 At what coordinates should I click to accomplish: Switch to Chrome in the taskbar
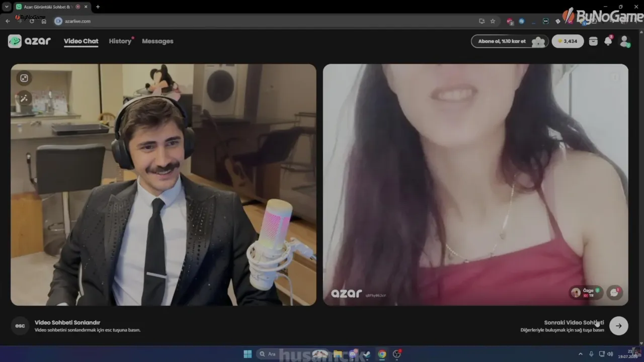pyautogui.click(x=382, y=354)
